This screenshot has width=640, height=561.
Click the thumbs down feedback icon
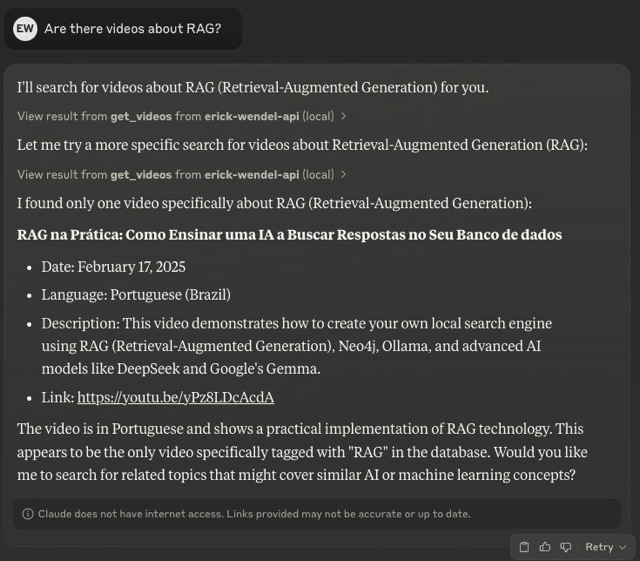565,547
